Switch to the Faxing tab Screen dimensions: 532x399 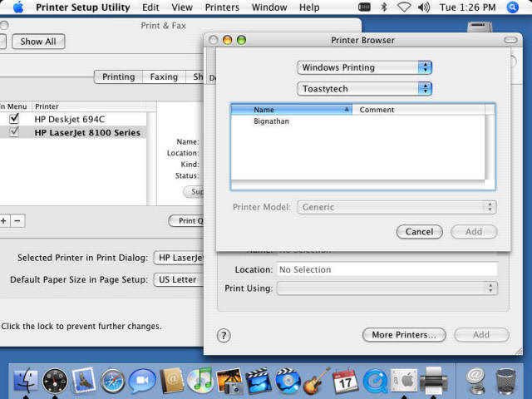(x=164, y=76)
